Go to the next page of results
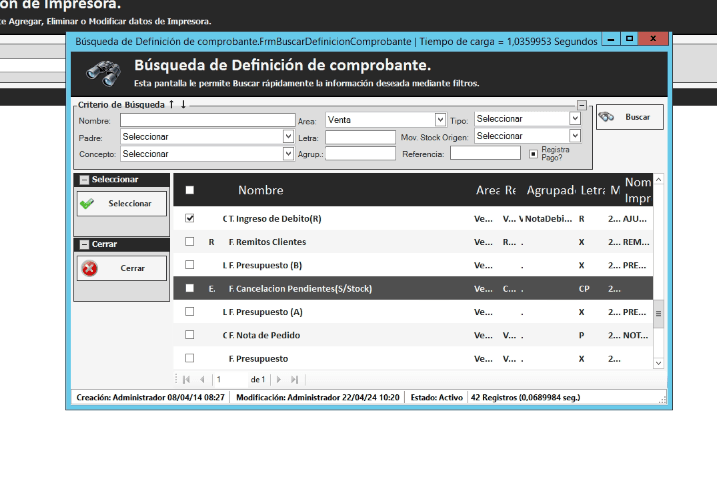This screenshot has height=479, width=717. coord(279,380)
